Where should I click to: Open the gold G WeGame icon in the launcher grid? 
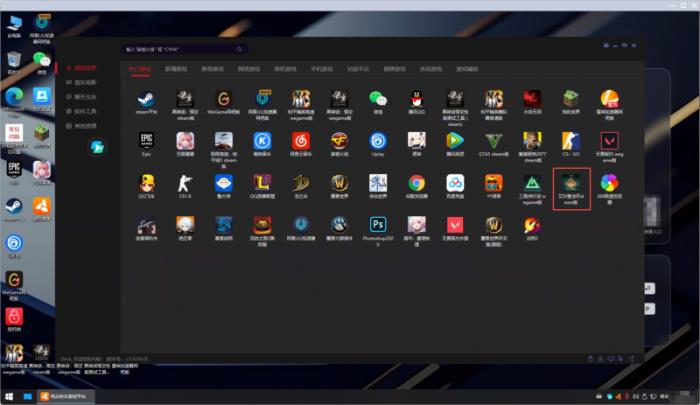point(224,99)
